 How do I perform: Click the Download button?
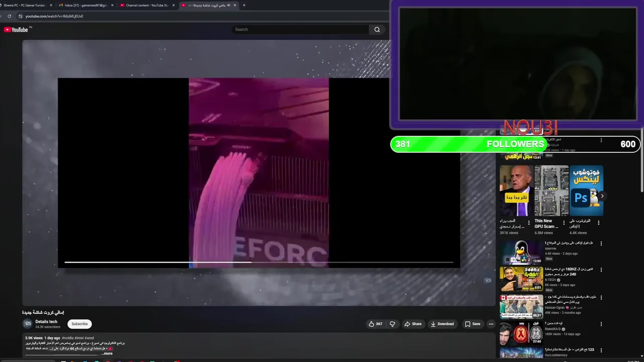[442, 324]
